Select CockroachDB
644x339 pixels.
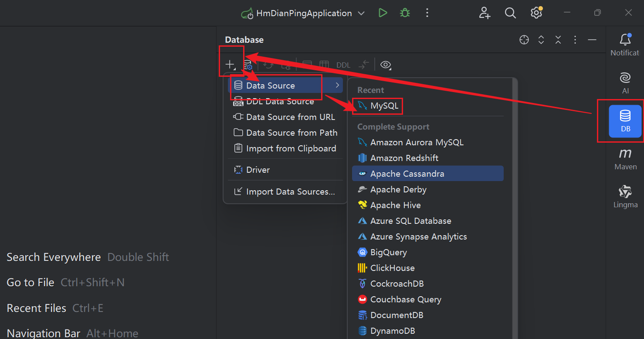(x=428, y=284)
